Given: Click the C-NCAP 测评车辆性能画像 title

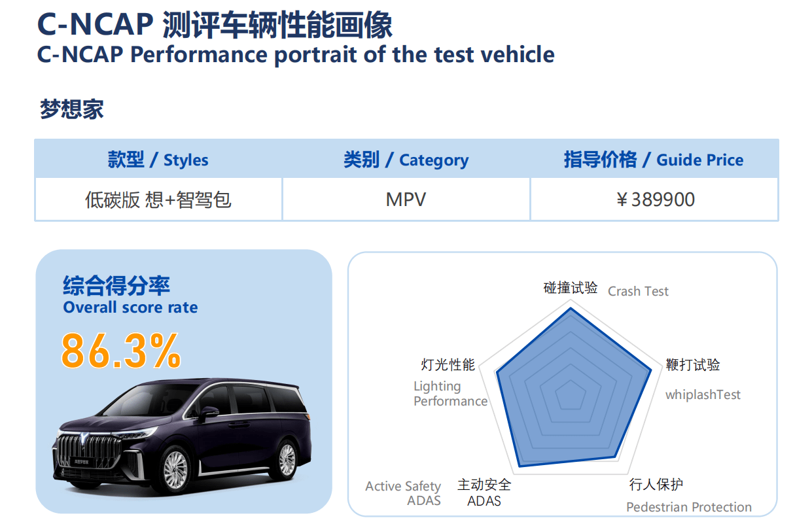Looking at the screenshot, I should click(x=215, y=25).
